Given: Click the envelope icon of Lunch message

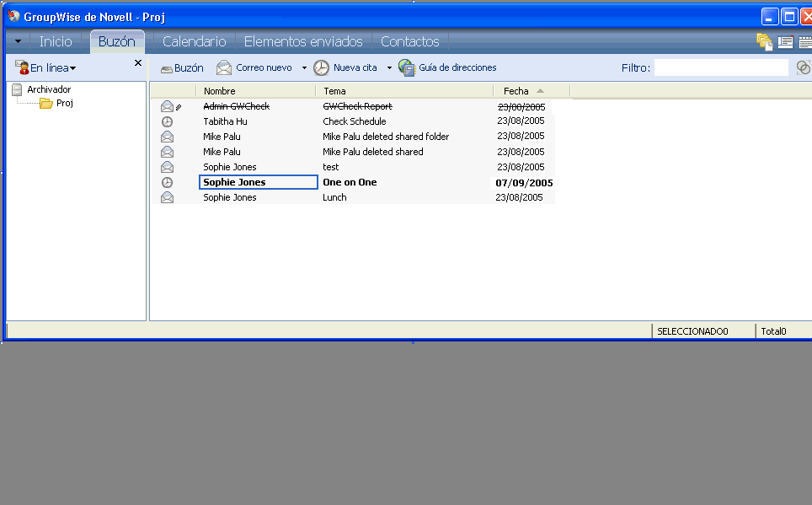Looking at the screenshot, I should point(167,197).
